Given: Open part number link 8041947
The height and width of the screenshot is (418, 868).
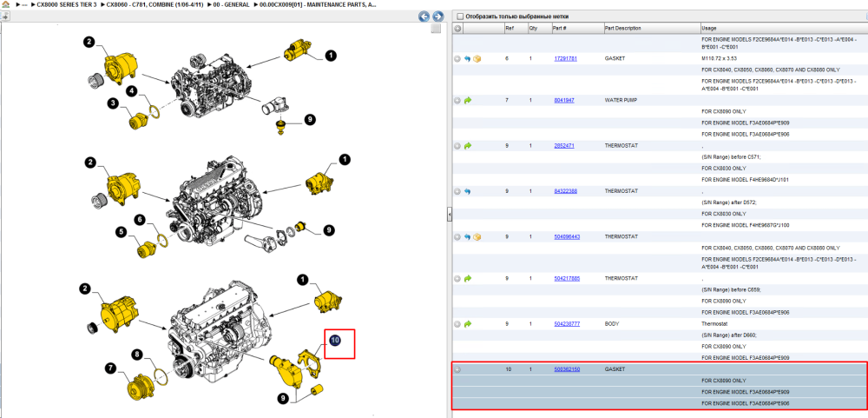Looking at the screenshot, I should pos(564,100).
